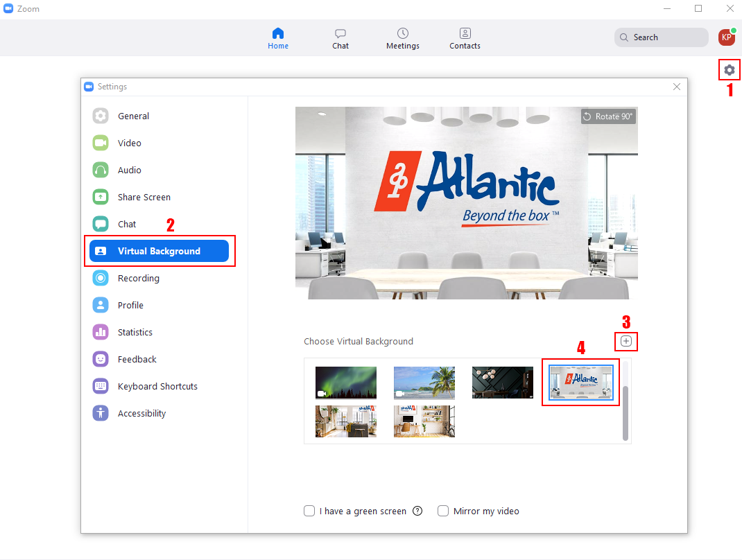The image size is (742, 560).
Task: Click Rotate 90° button on preview
Action: (608, 116)
